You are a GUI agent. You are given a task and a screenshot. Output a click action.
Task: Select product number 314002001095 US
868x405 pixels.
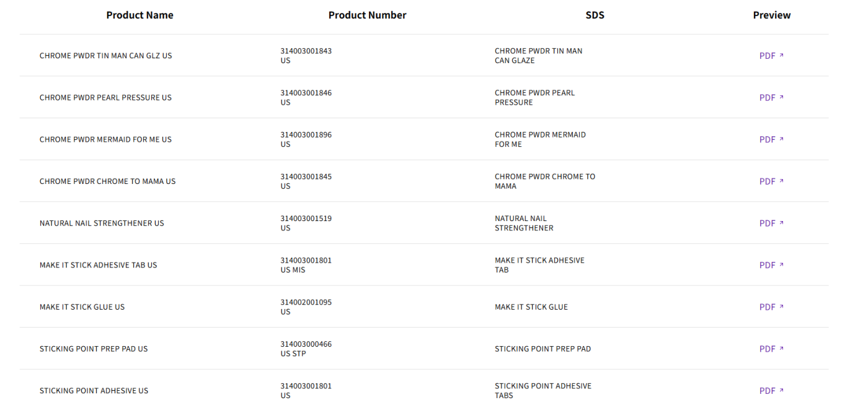coord(306,307)
